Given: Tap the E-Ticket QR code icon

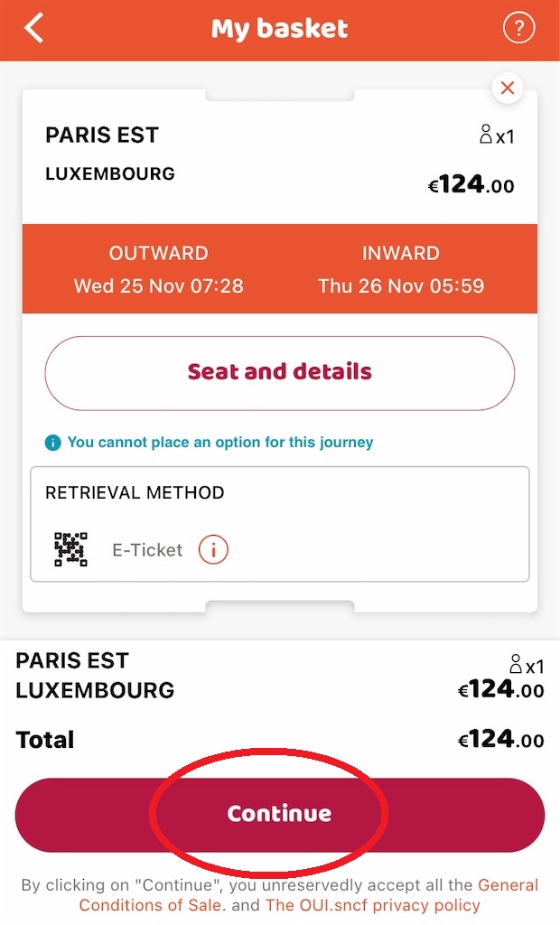Looking at the screenshot, I should 70,549.
